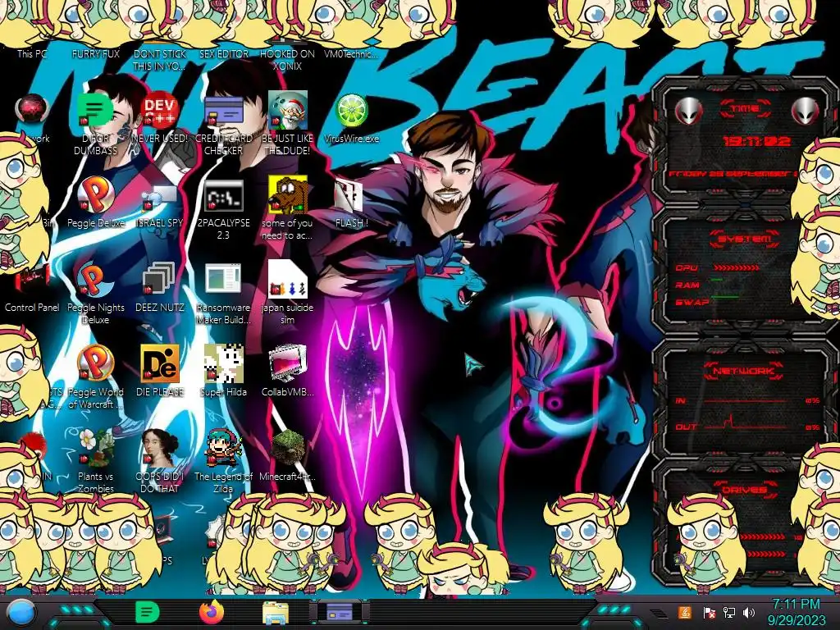Open the This PC desktop icon

click(x=32, y=53)
